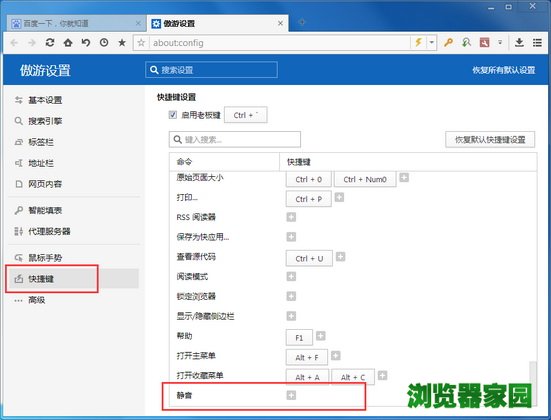This screenshot has height=420, width=551.
Task: Add a shortcut for 保存为快应用
Action: (291, 237)
